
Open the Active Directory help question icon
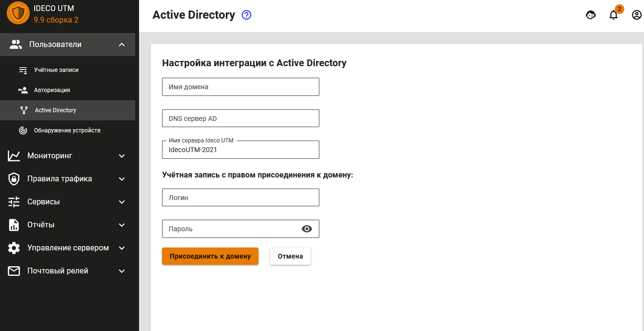(246, 15)
